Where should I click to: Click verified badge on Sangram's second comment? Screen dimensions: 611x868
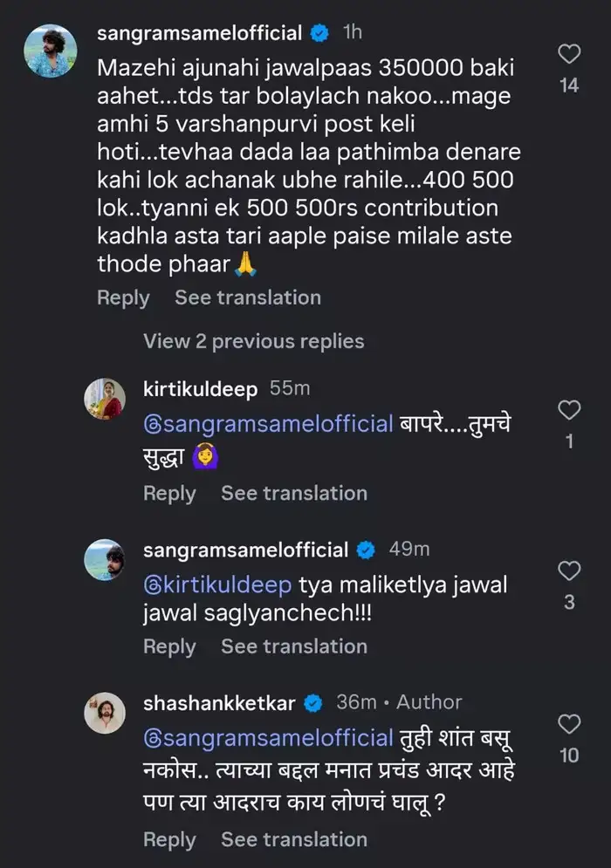[367, 550]
